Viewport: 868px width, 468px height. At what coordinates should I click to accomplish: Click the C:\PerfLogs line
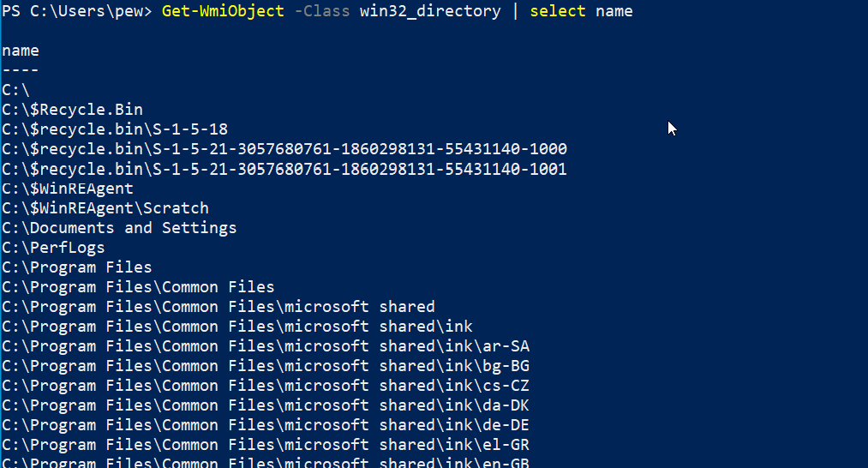click(54, 248)
